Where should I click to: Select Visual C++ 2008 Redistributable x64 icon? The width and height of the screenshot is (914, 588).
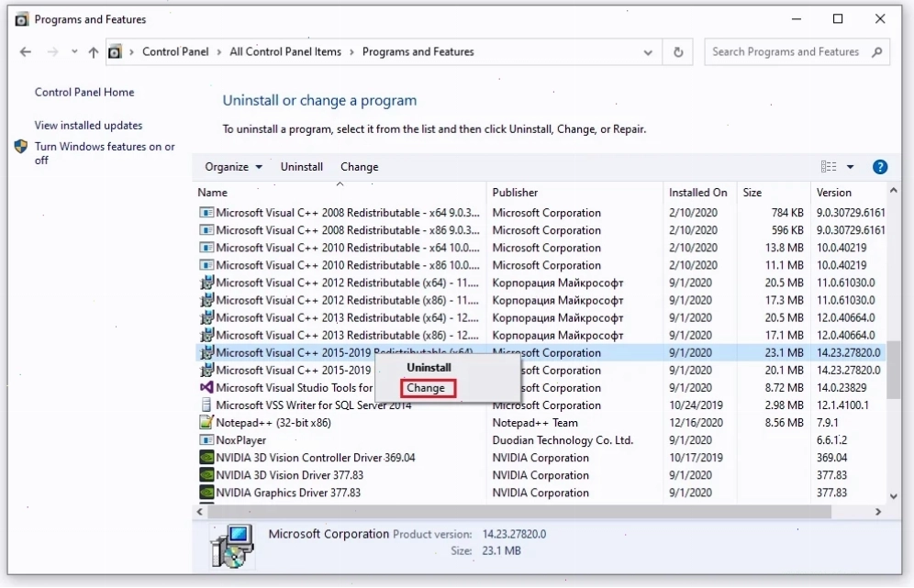pyautogui.click(x=206, y=213)
